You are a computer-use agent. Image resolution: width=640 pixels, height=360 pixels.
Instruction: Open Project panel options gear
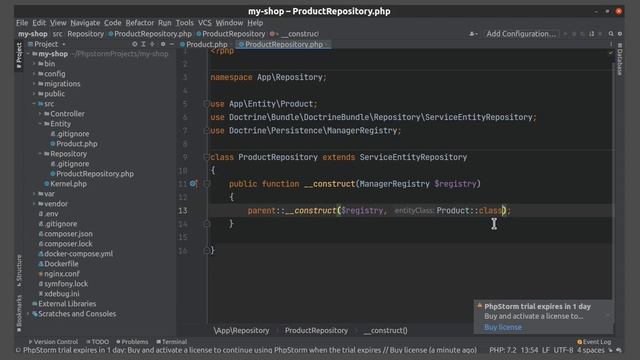pos(163,44)
